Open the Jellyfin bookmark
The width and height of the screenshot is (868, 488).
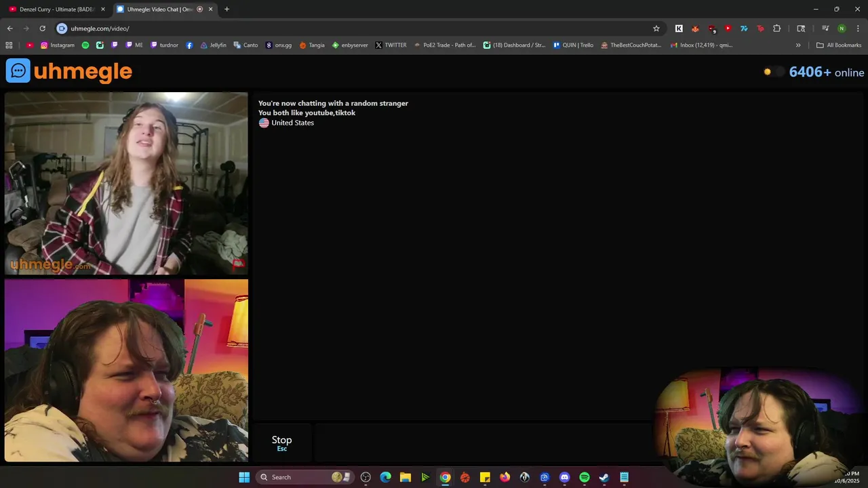coord(213,45)
